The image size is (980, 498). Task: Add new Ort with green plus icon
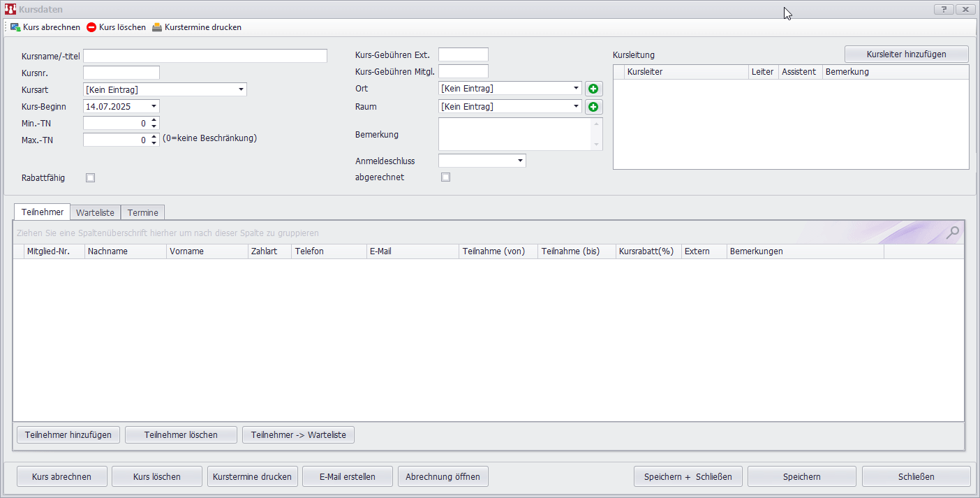point(593,89)
